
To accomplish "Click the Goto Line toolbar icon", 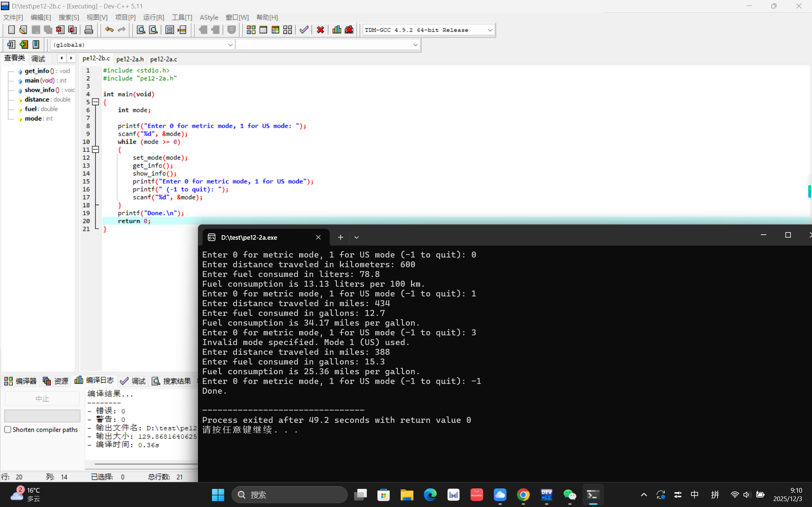I will tap(182, 30).
